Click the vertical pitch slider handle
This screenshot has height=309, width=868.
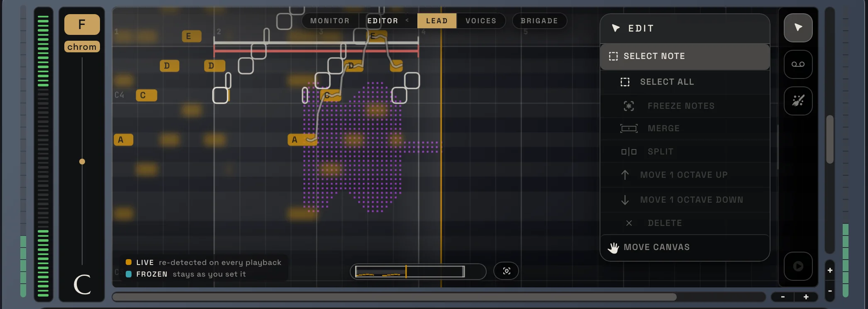(82, 162)
